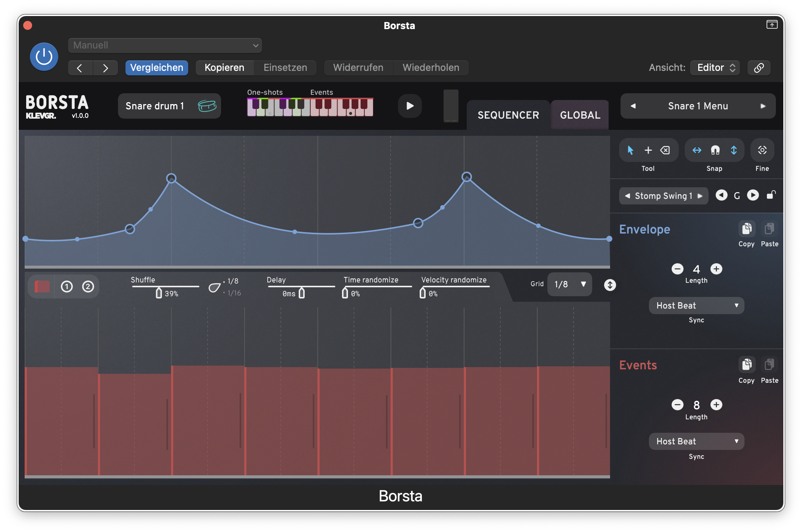Go to next instrument menu
Screen dimensions: 802x532
(x=763, y=106)
